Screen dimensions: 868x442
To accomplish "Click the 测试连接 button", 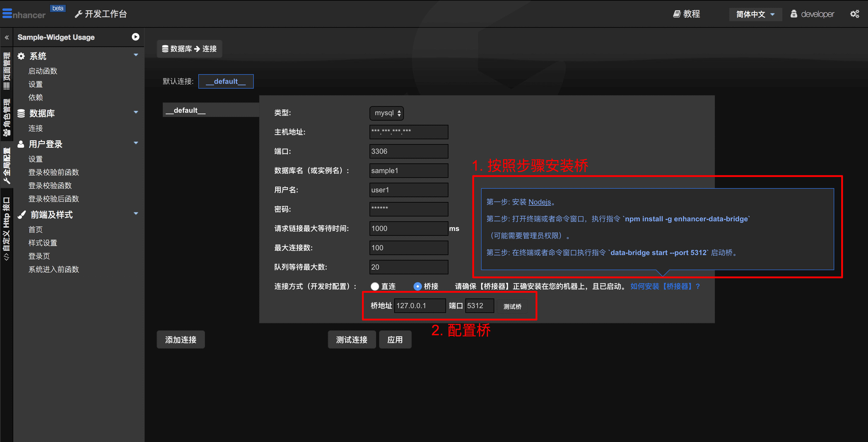I will pos(351,339).
